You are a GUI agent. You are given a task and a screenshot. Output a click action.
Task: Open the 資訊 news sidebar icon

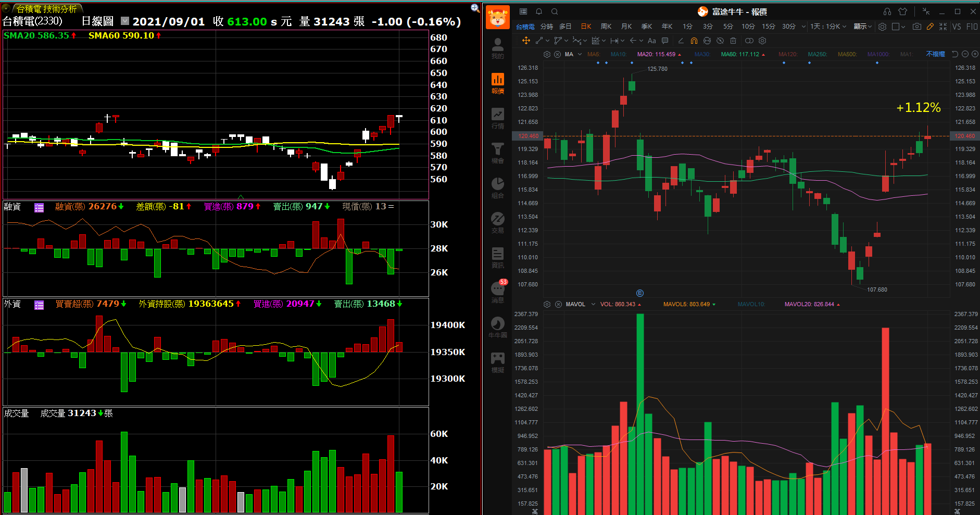coord(498,258)
